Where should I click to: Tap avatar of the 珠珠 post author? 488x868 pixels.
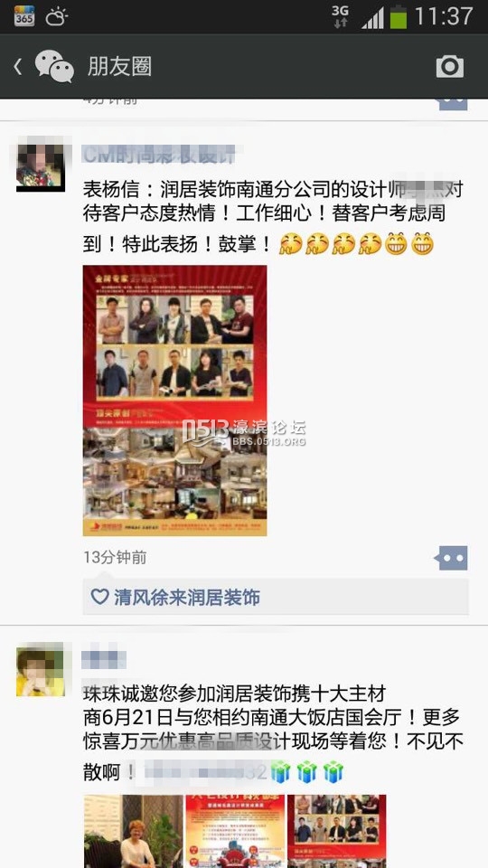pos(41,669)
